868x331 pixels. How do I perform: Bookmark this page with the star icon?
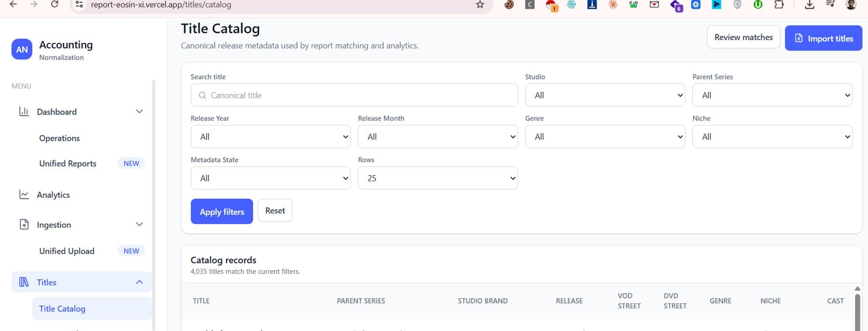pyautogui.click(x=480, y=5)
